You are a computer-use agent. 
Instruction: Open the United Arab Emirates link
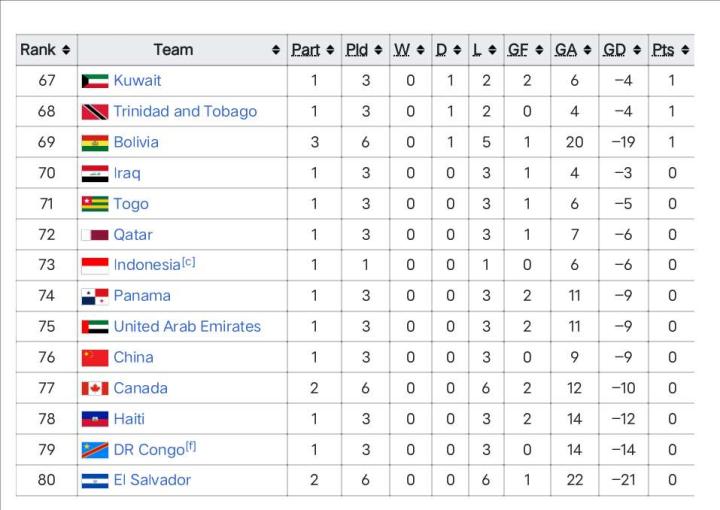(x=187, y=327)
